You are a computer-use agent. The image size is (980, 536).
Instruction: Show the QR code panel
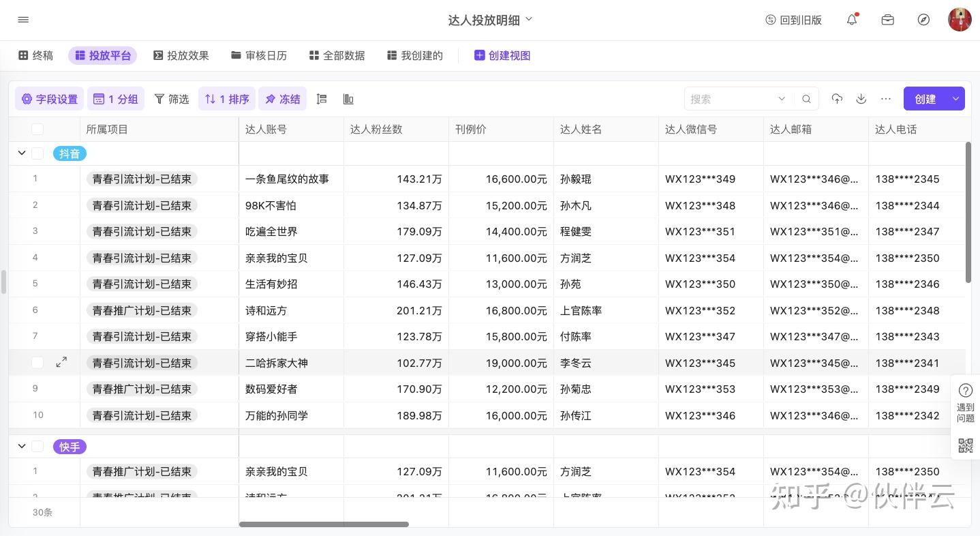click(x=966, y=446)
